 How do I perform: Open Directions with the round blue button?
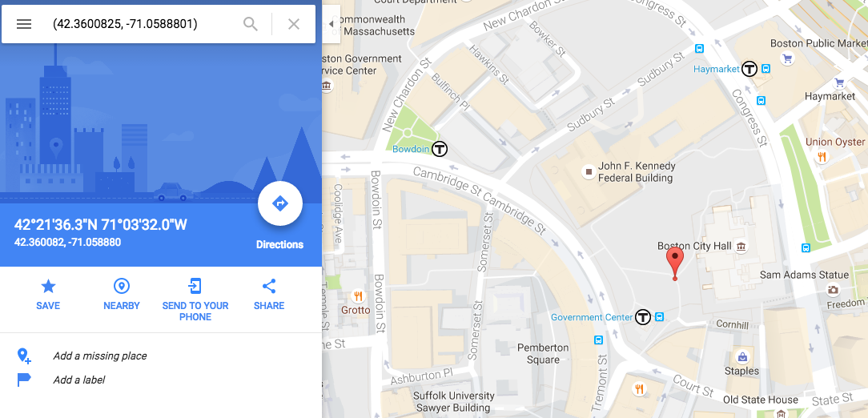coord(280,203)
